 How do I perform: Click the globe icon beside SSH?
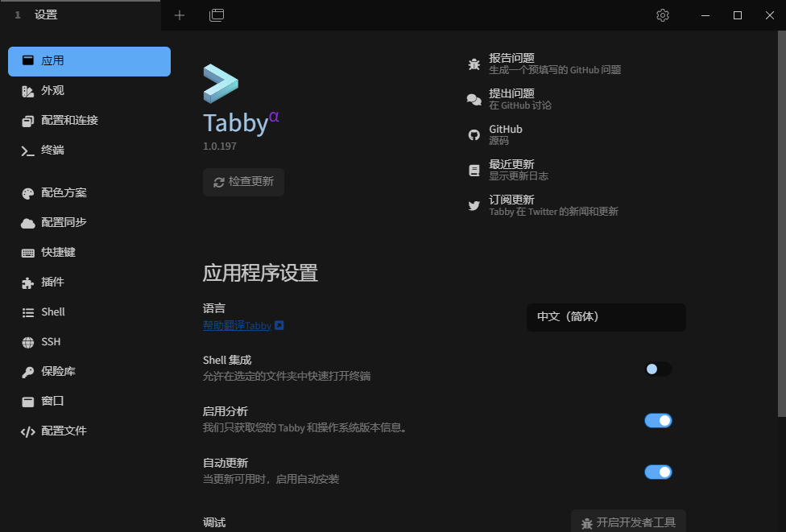pyautogui.click(x=28, y=342)
